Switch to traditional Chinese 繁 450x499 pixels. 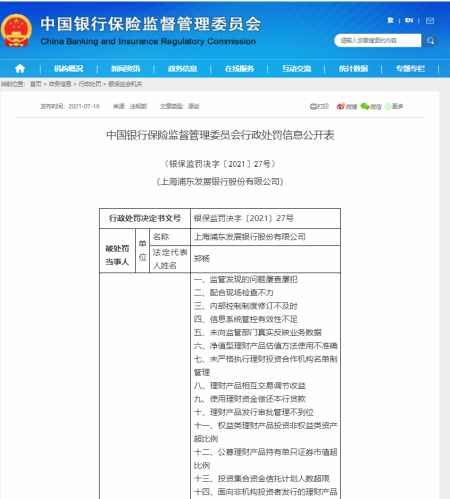coord(390,21)
